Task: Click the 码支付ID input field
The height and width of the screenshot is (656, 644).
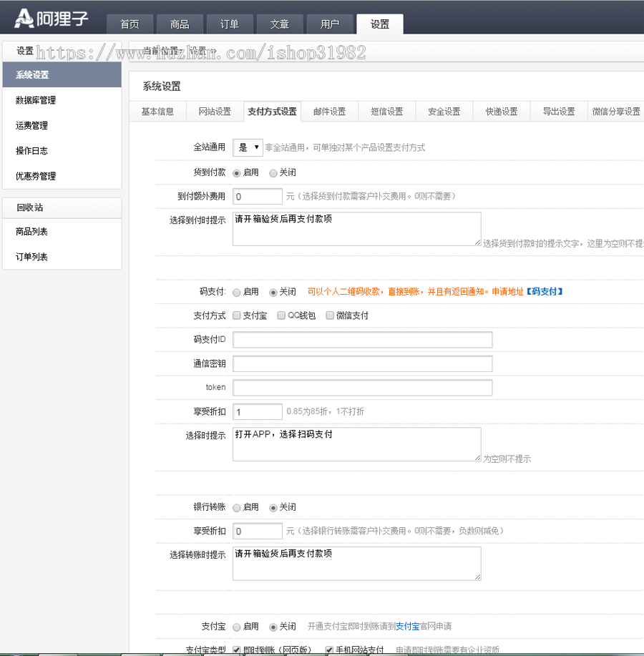Action: point(361,339)
